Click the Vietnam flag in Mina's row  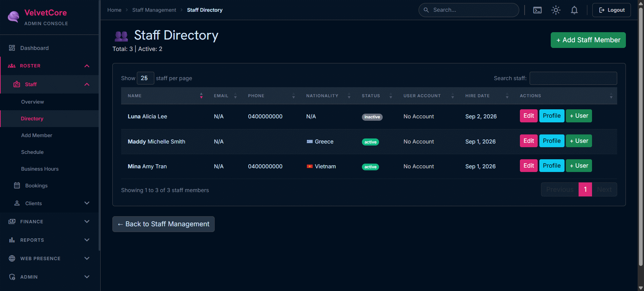310,166
